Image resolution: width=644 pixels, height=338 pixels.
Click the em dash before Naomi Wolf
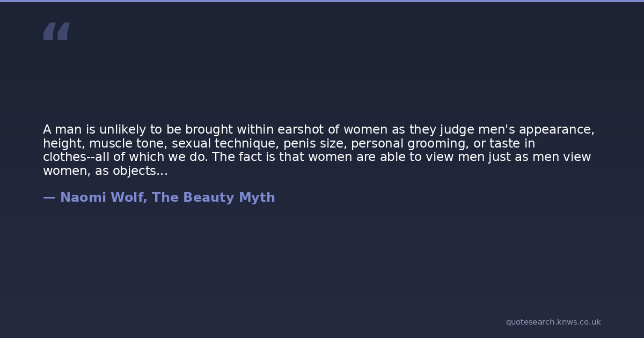pyautogui.click(x=49, y=197)
